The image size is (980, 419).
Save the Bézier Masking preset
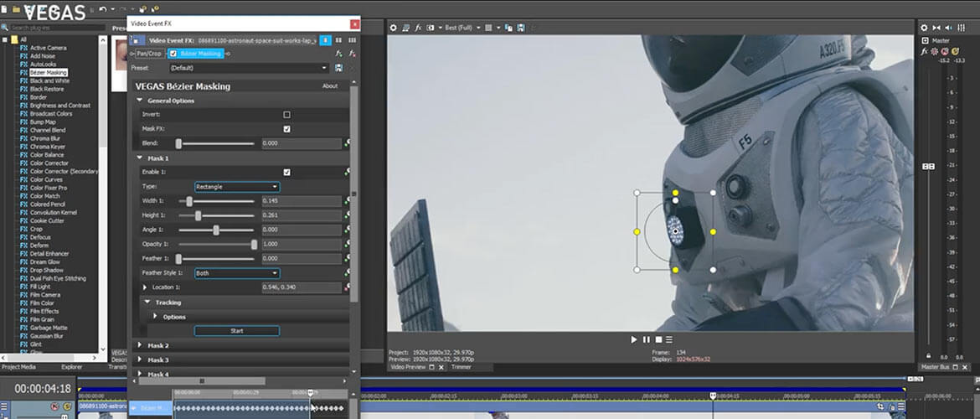point(338,68)
